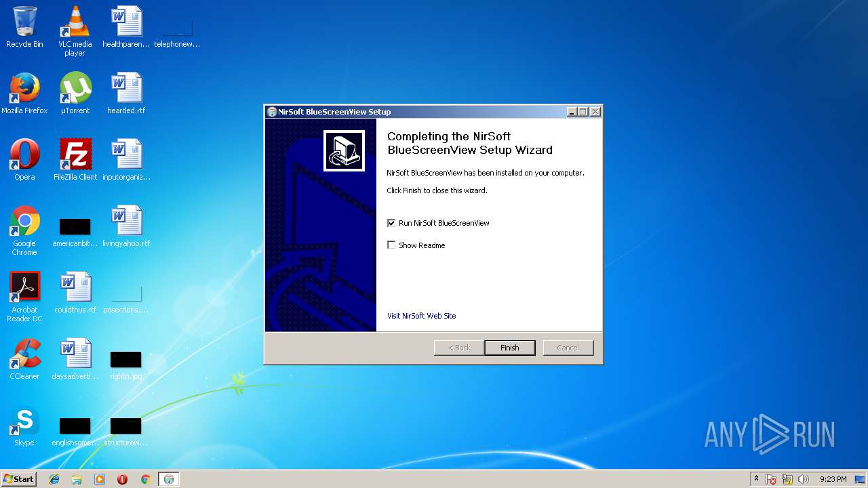Image resolution: width=868 pixels, height=488 pixels.
Task: Show hidden system tray icons
Action: [756, 479]
